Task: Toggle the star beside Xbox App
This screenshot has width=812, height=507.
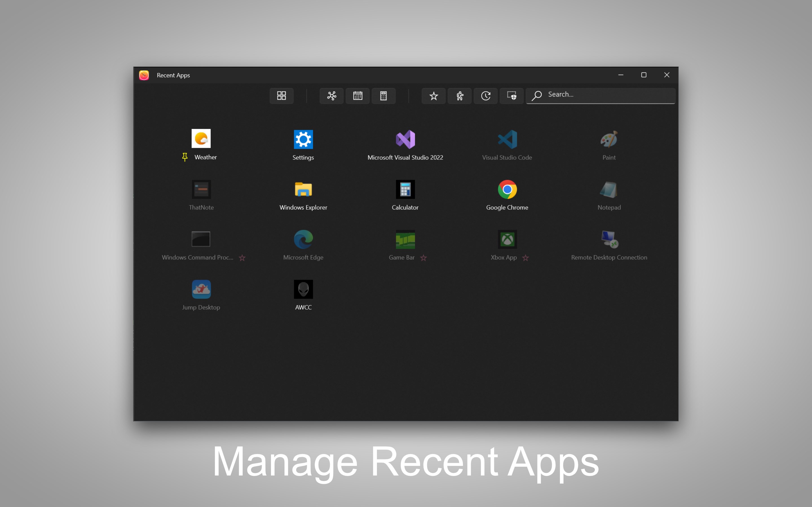Action: pyautogui.click(x=526, y=257)
